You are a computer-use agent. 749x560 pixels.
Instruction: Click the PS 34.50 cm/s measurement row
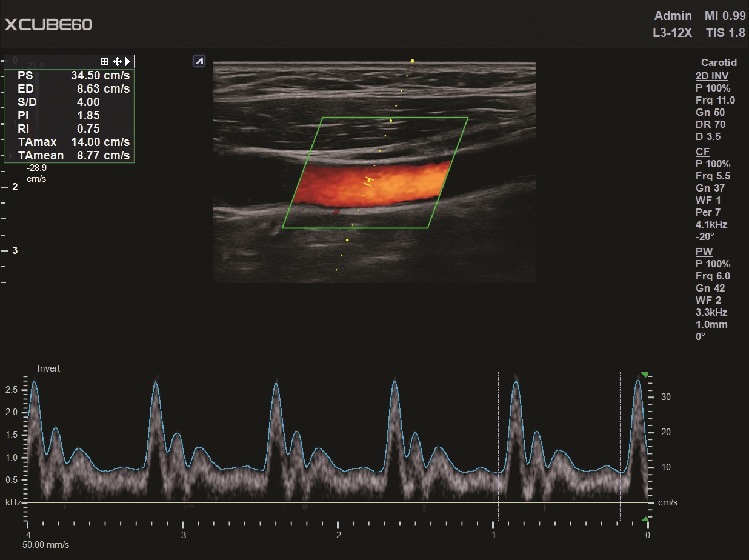click(69, 76)
